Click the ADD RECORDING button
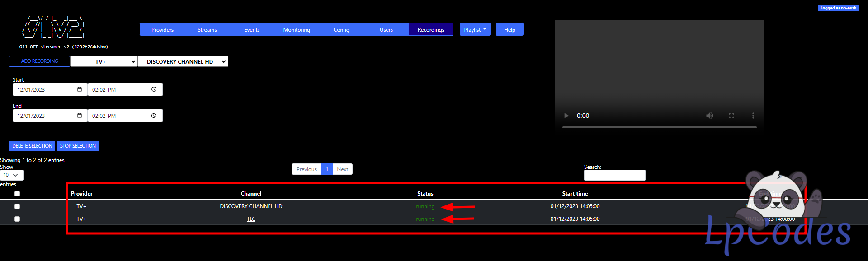 (39, 61)
